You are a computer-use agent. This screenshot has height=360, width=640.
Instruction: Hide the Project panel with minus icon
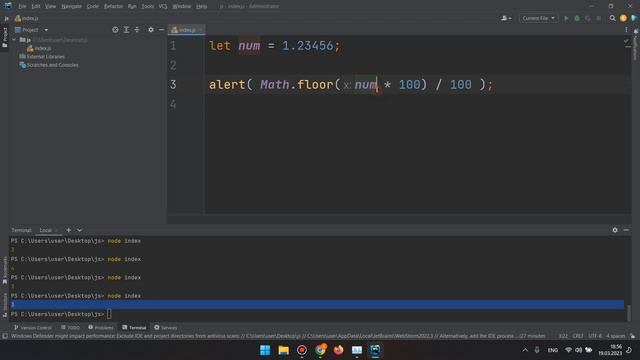coord(162,30)
